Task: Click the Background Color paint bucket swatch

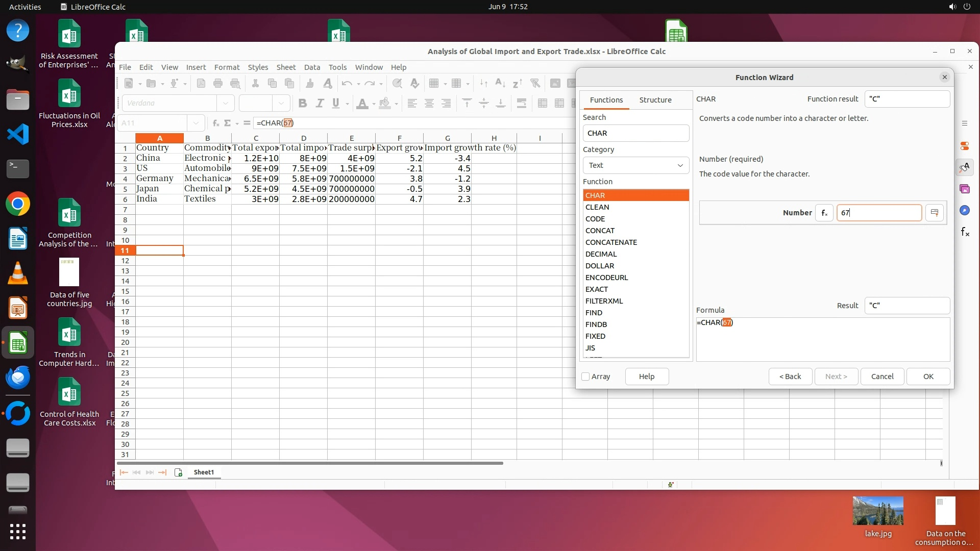Action: click(385, 104)
